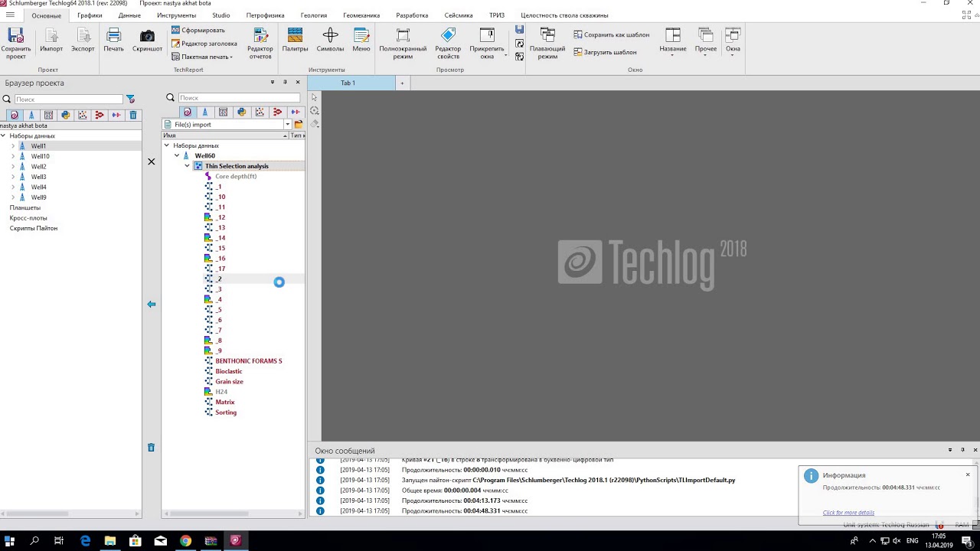Image resolution: width=980 pixels, height=551 pixels.
Task: Open the Прочее dropdown
Action: [706, 44]
